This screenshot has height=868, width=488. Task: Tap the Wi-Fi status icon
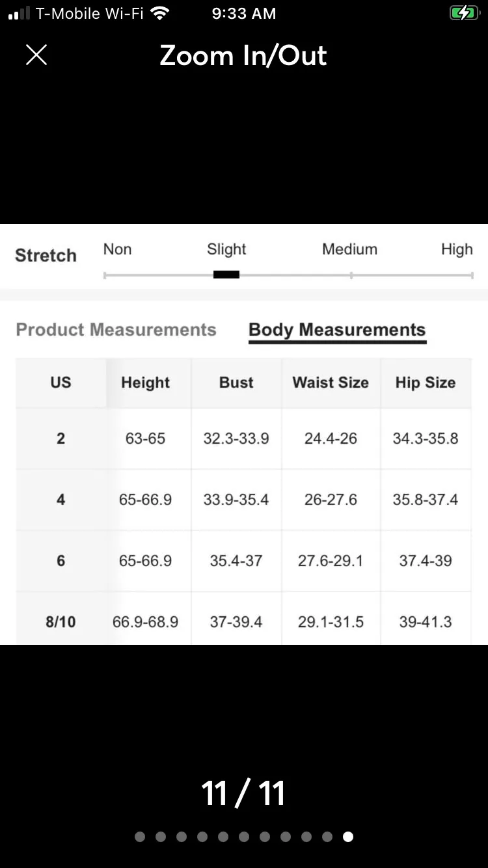click(x=159, y=13)
